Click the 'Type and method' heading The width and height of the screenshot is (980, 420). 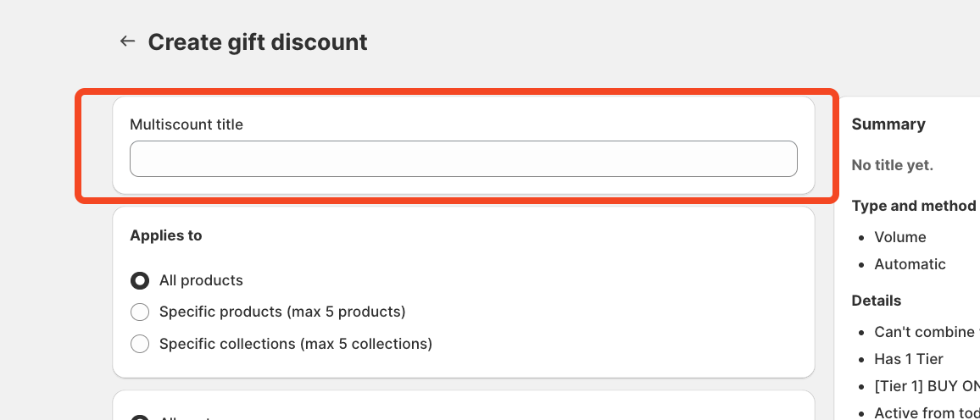(914, 206)
